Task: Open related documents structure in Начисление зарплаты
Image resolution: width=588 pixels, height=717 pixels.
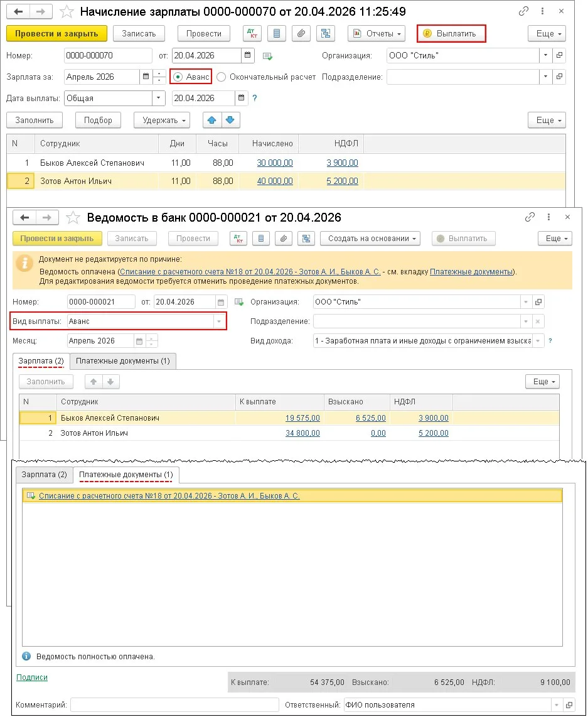Action: coord(325,33)
